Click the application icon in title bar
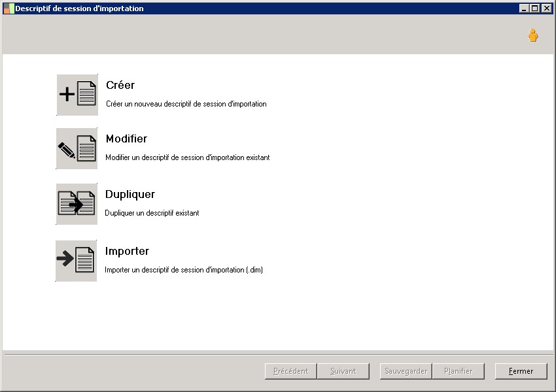 [9, 8]
